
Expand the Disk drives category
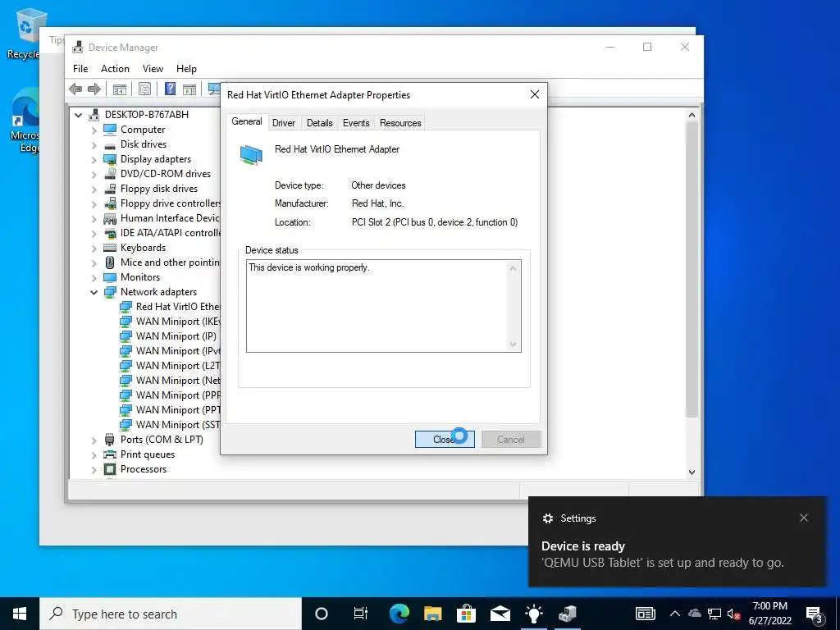[x=94, y=144]
